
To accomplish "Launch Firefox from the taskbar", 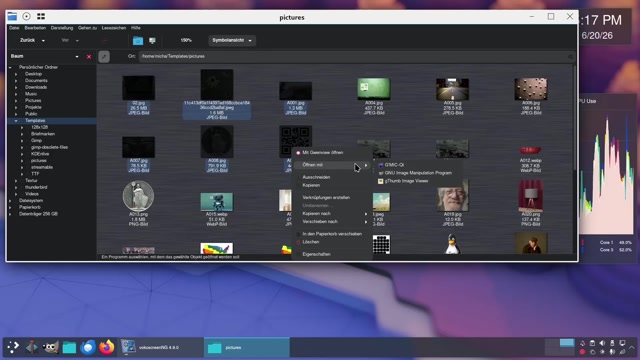I will point(107,347).
